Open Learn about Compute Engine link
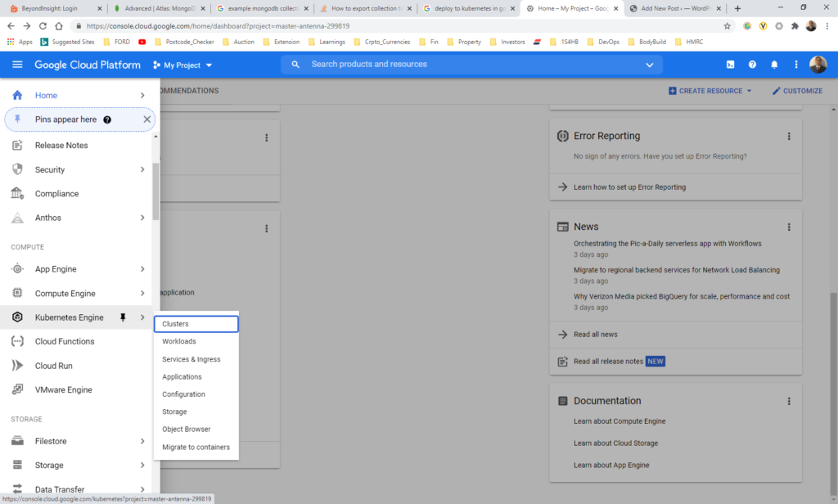 click(x=619, y=421)
